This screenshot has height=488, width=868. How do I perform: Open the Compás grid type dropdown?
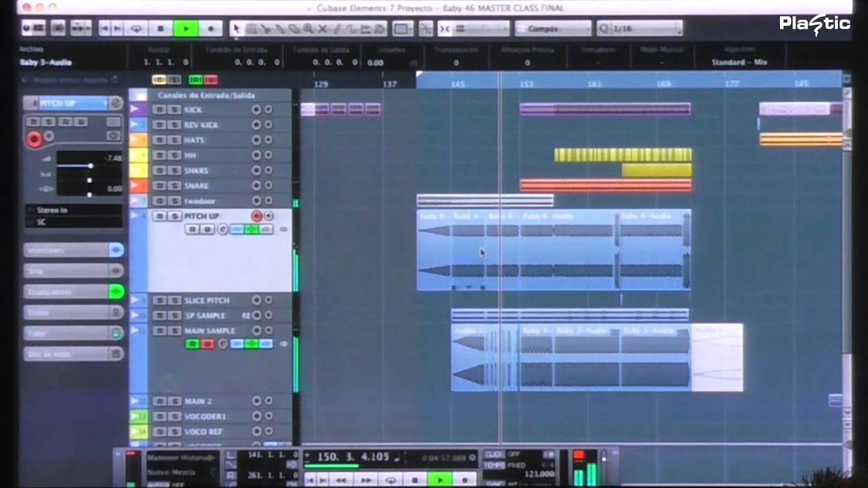click(x=553, y=29)
